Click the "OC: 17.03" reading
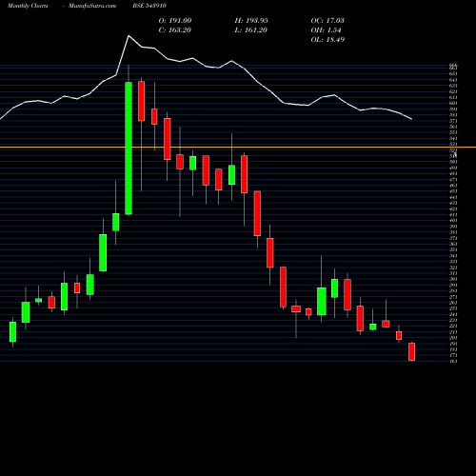The image size is (476, 476). (327, 21)
